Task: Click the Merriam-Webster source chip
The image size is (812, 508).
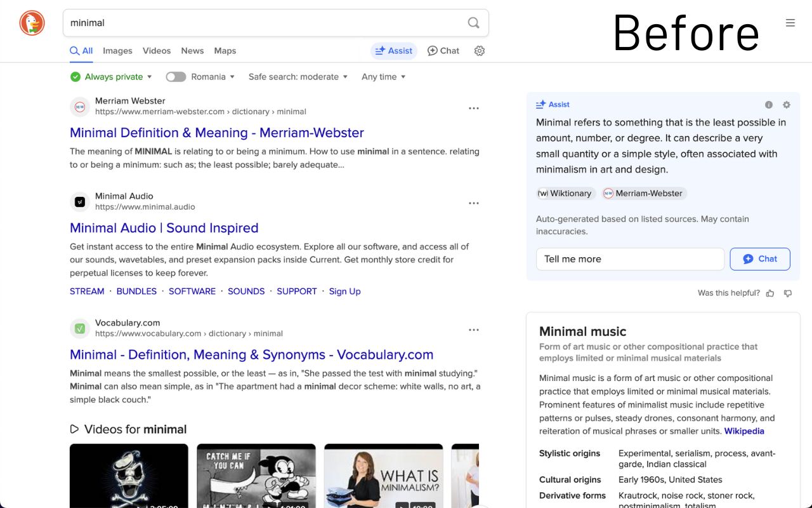Action: (644, 194)
